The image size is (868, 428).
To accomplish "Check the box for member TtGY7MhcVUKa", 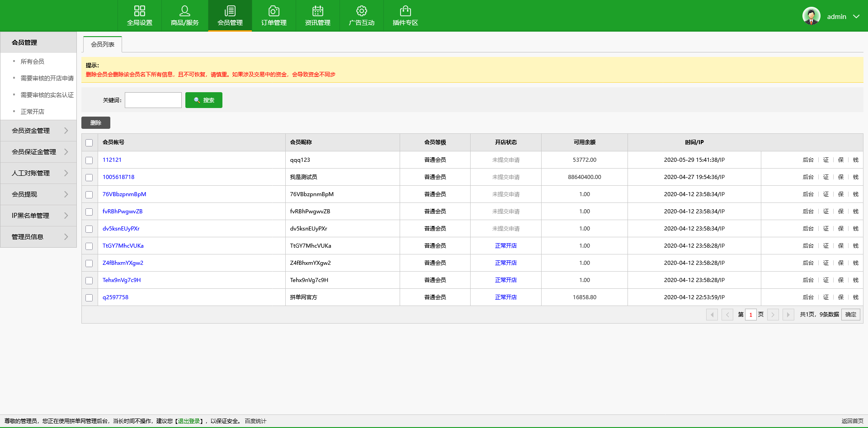I will (89, 246).
